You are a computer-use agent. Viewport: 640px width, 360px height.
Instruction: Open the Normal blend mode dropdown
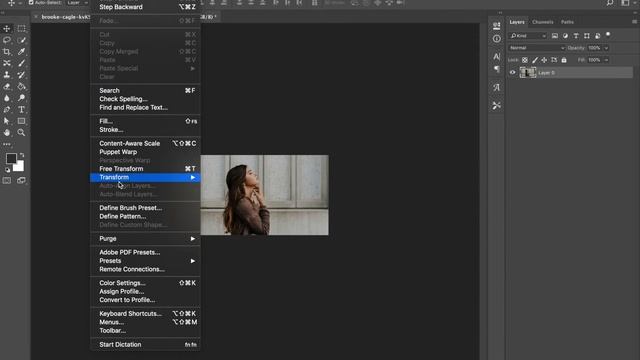(536, 48)
